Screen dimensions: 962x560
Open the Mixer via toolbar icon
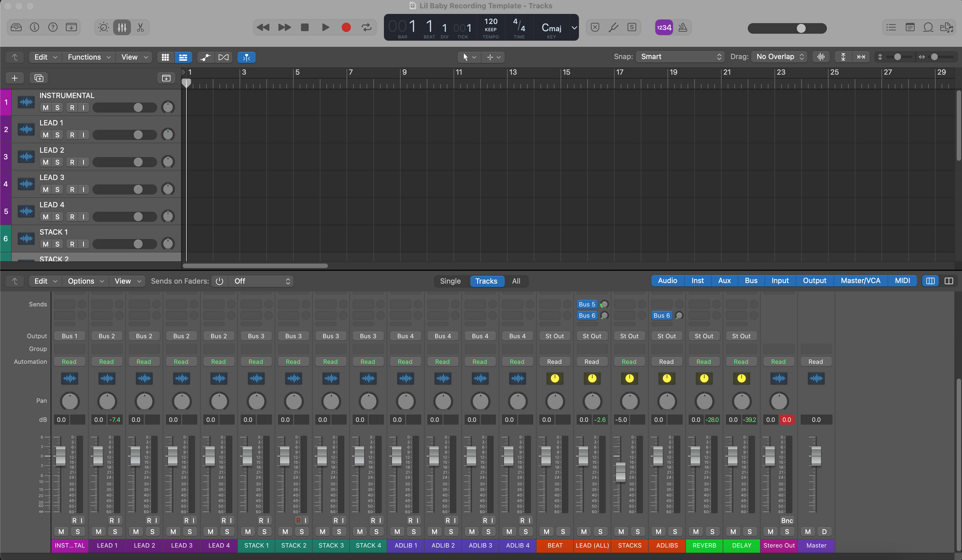(122, 28)
